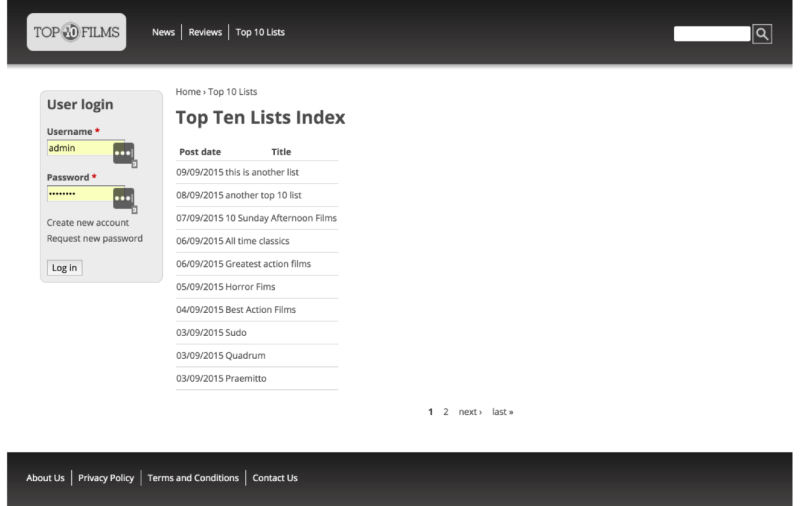Open the 'Best Action Films' list
The image size is (800, 506).
click(x=261, y=310)
